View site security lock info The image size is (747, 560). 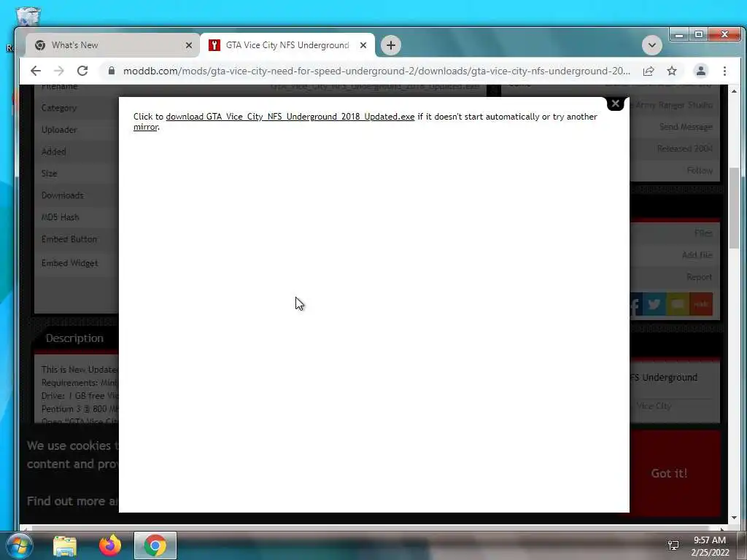[112, 71]
